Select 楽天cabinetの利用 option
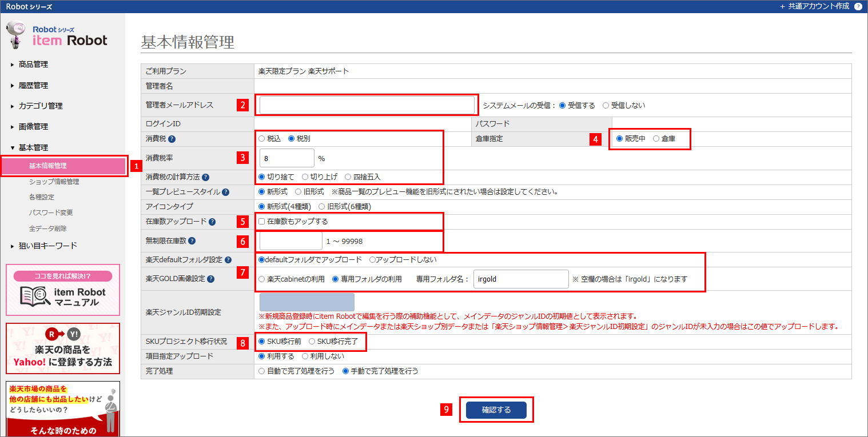This screenshot has width=868, height=437. tap(262, 279)
